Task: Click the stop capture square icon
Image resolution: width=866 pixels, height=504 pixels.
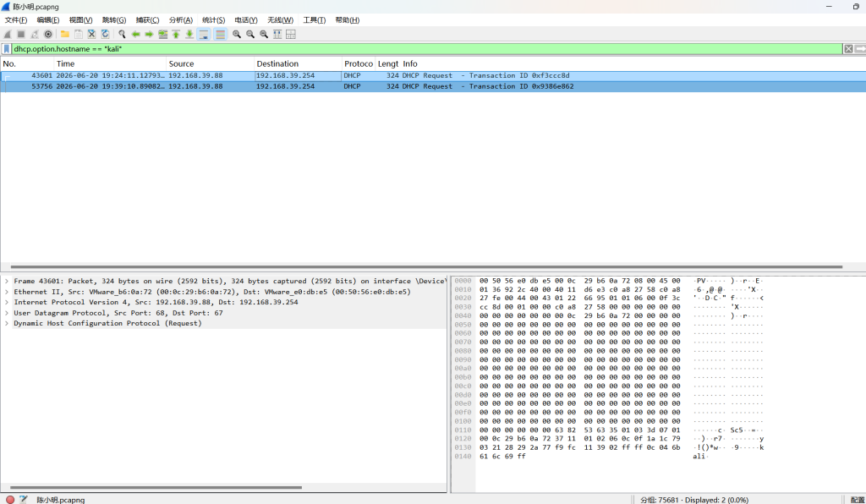Action: pyautogui.click(x=21, y=34)
